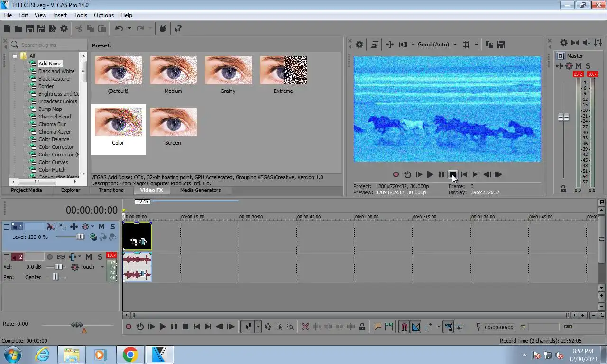This screenshot has height=364, width=607.
Task: Click the Split Screen View icon
Action: (x=403, y=45)
